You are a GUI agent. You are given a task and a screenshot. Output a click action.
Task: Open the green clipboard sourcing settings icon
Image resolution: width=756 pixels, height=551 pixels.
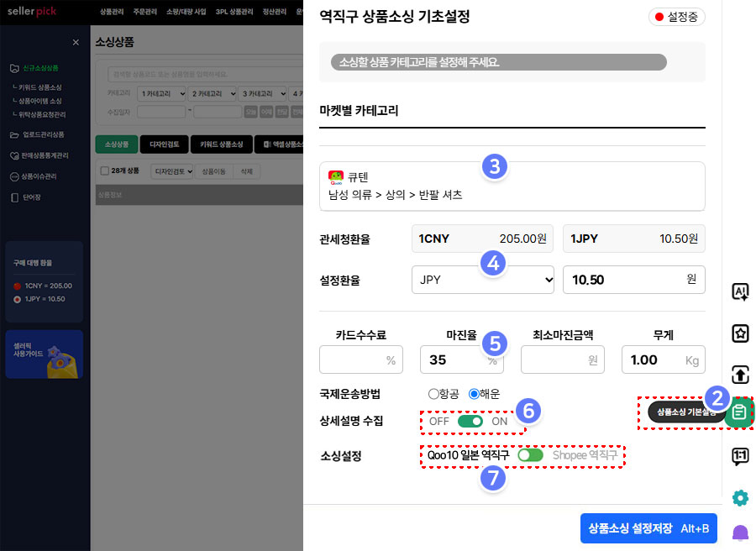[x=739, y=412]
